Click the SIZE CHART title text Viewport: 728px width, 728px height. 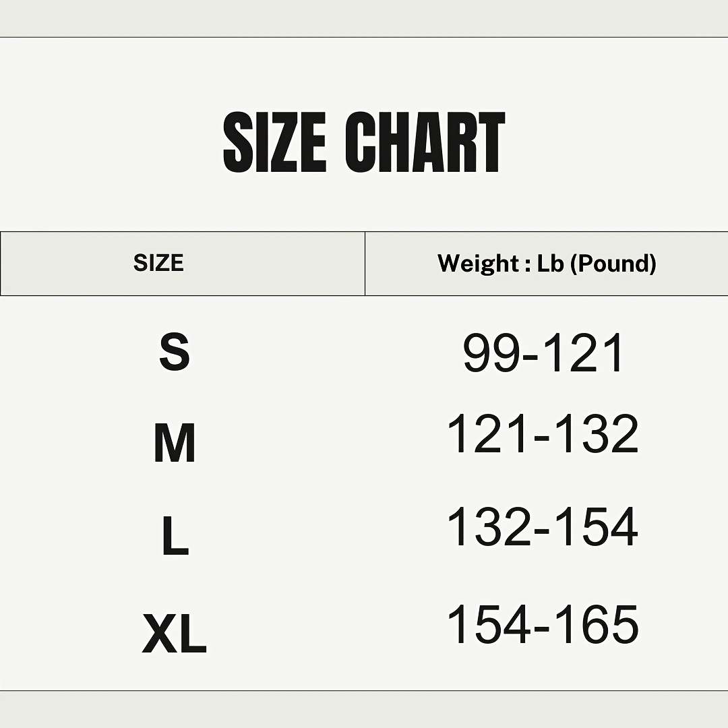pyautogui.click(x=364, y=142)
